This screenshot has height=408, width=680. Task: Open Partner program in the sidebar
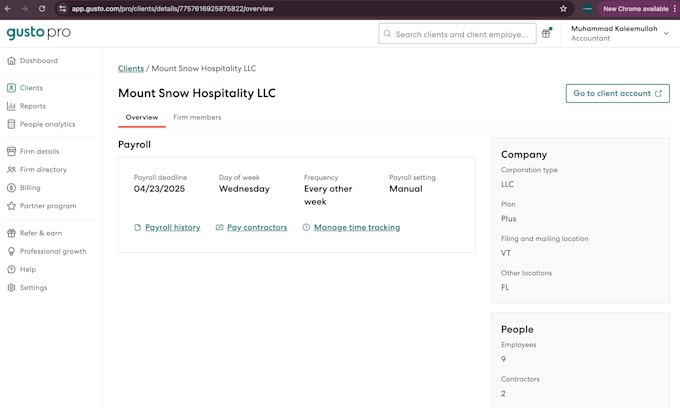pyautogui.click(x=48, y=206)
